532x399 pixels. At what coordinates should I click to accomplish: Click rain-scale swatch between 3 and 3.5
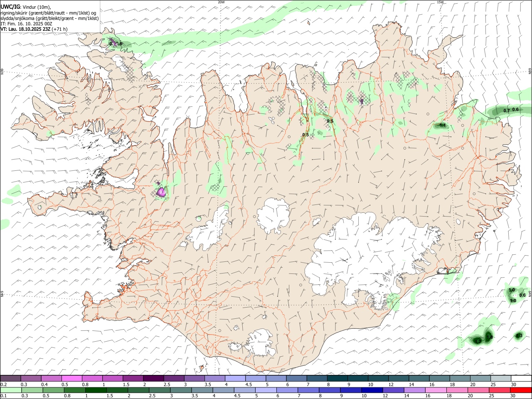(180, 390)
